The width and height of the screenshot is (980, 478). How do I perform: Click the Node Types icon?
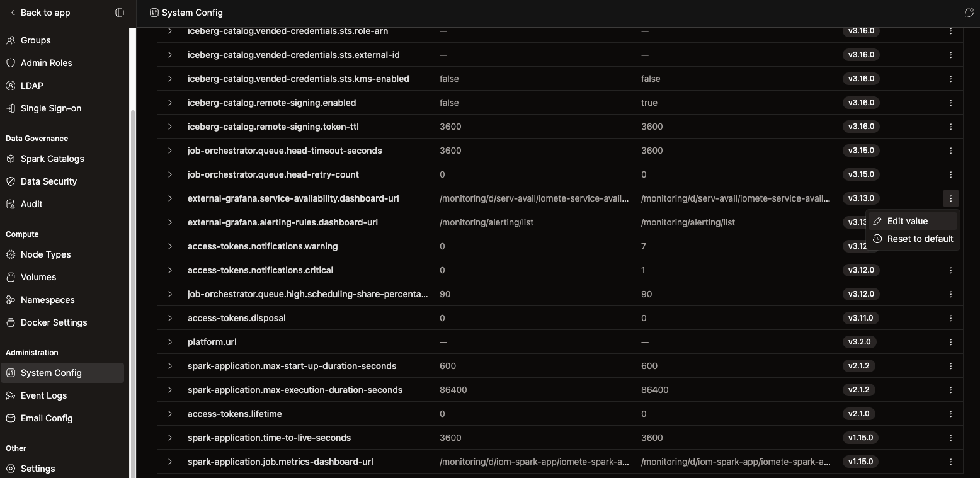tap(10, 254)
